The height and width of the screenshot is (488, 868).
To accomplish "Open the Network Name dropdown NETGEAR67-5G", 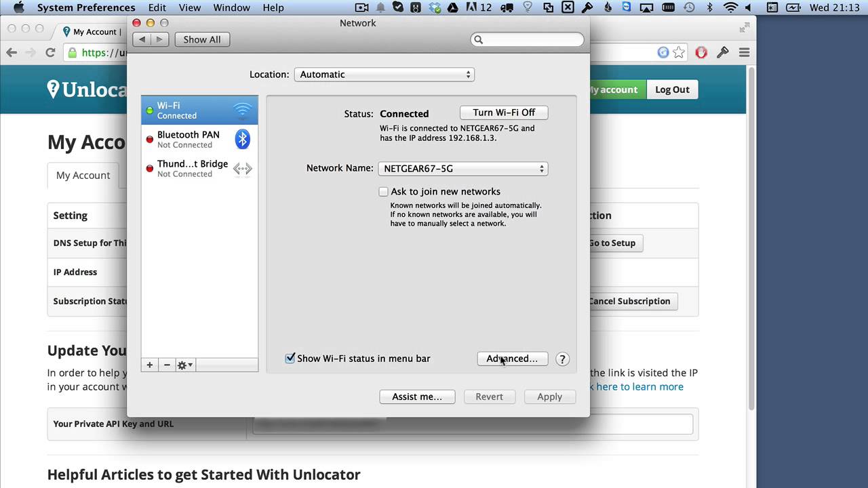I will click(463, 169).
